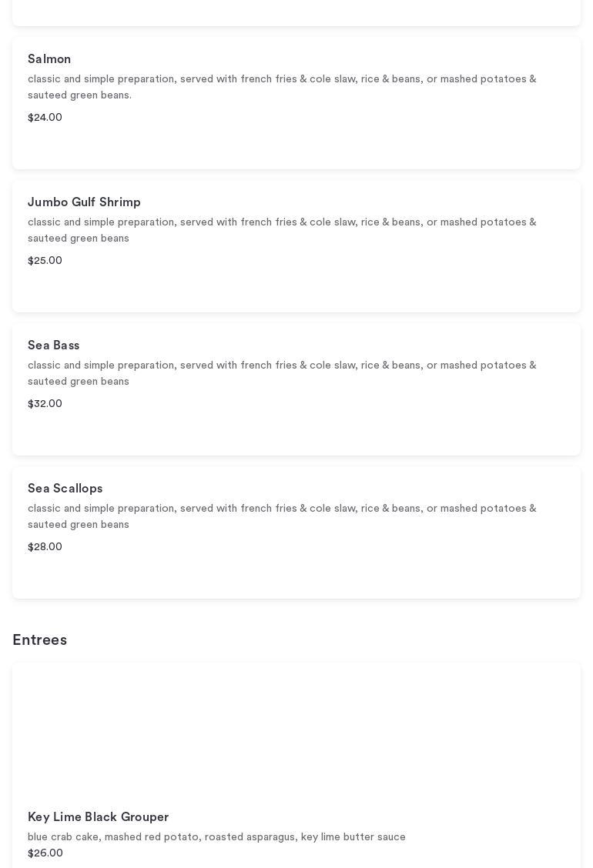Open the Key Lime Black Grouper item
This screenshot has height=868, width=593.
tap(98, 817)
